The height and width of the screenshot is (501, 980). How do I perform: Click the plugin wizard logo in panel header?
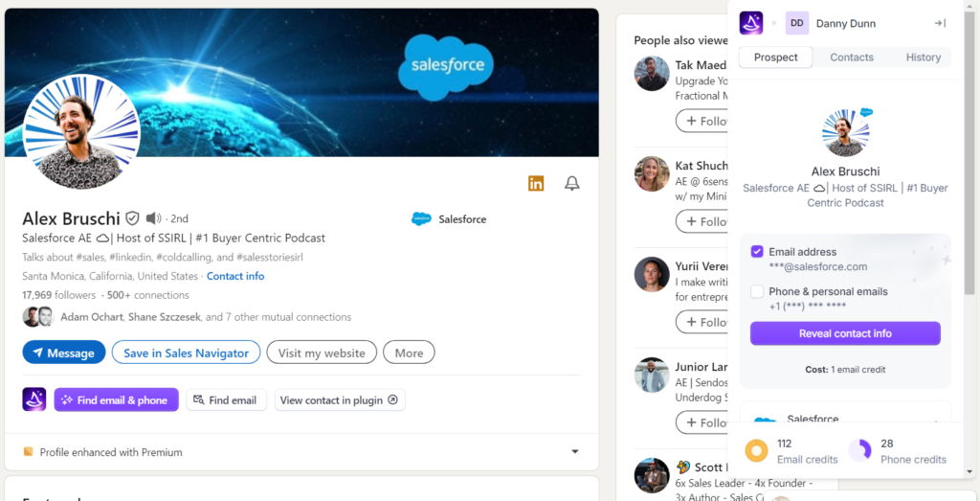(751, 23)
